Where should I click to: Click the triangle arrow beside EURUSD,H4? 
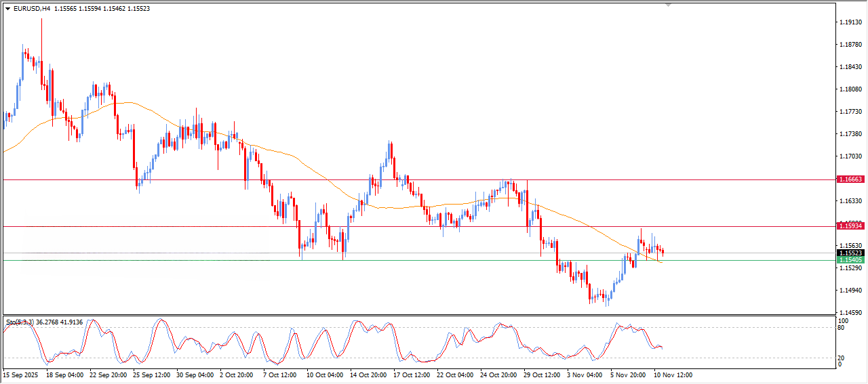point(8,9)
